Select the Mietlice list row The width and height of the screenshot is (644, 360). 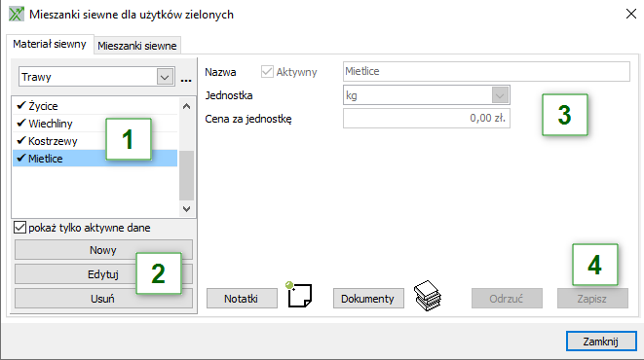[95, 159]
